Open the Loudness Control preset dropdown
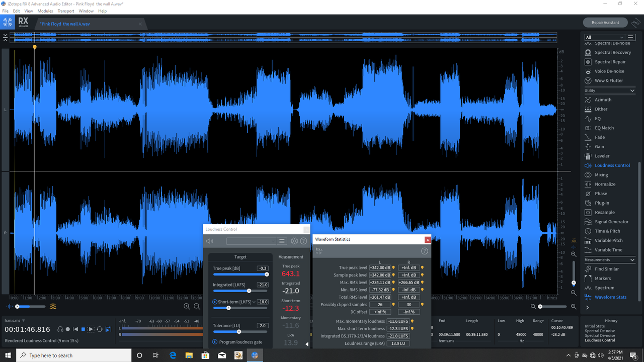 coord(252,241)
